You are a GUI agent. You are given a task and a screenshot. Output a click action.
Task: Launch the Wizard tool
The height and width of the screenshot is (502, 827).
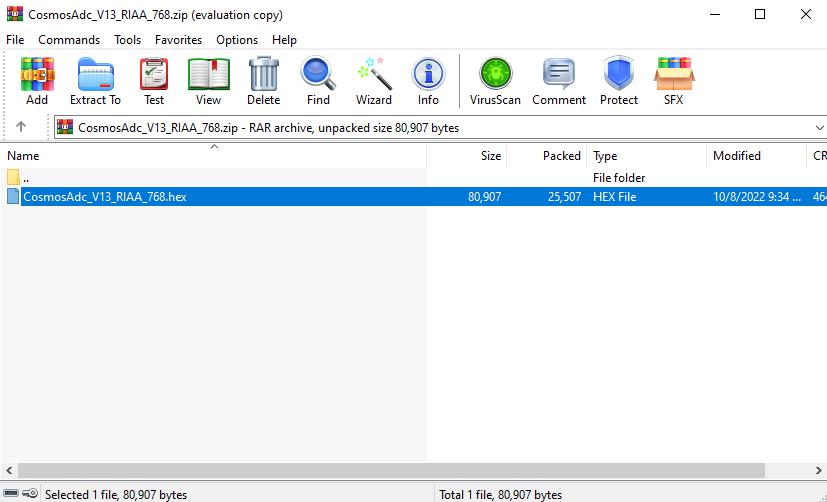pyautogui.click(x=374, y=74)
